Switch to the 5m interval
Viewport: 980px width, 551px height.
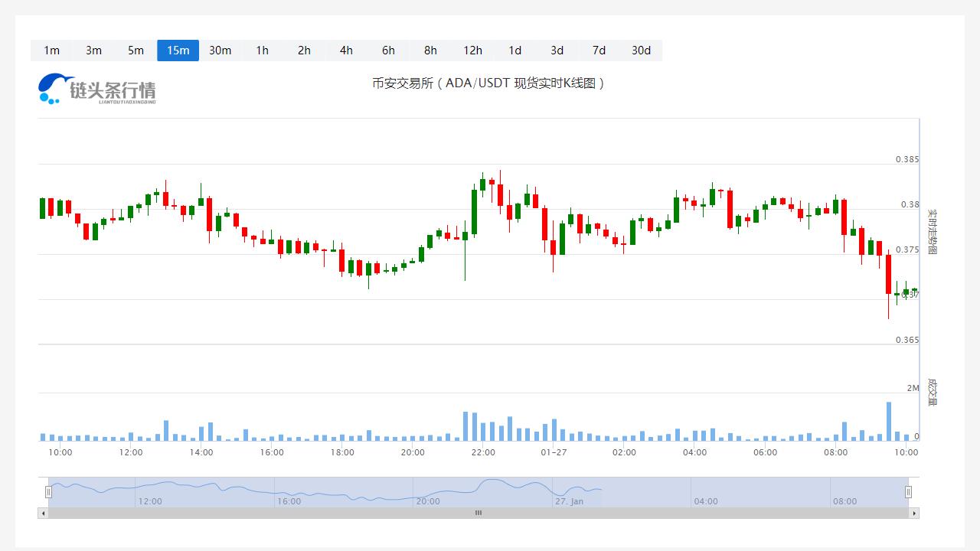[x=136, y=51]
